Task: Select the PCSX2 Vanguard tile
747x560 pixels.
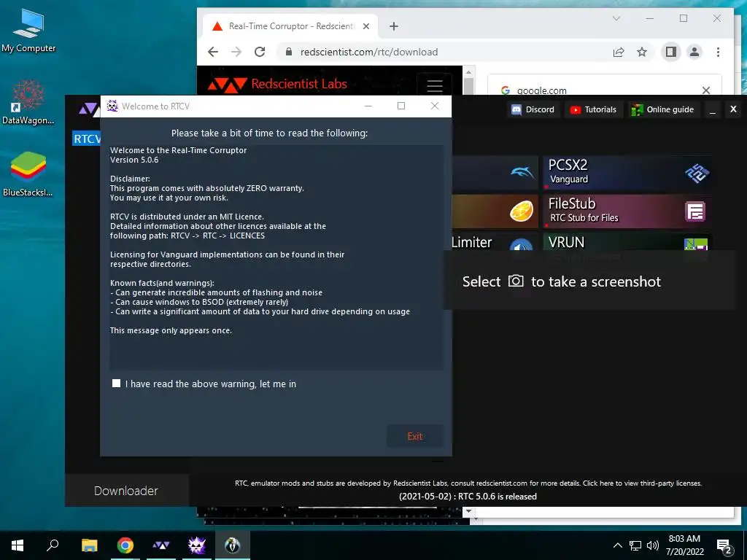Action: 628,173
